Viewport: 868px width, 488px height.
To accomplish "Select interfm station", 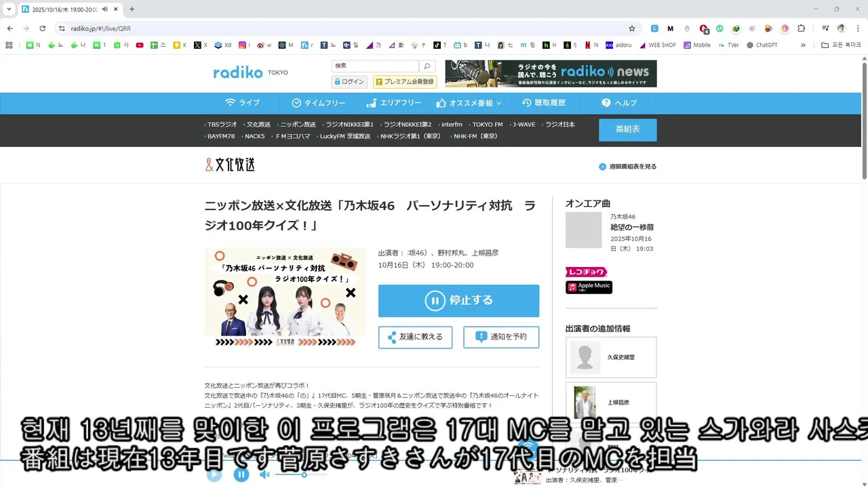I will pyautogui.click(x=451, y=125).
